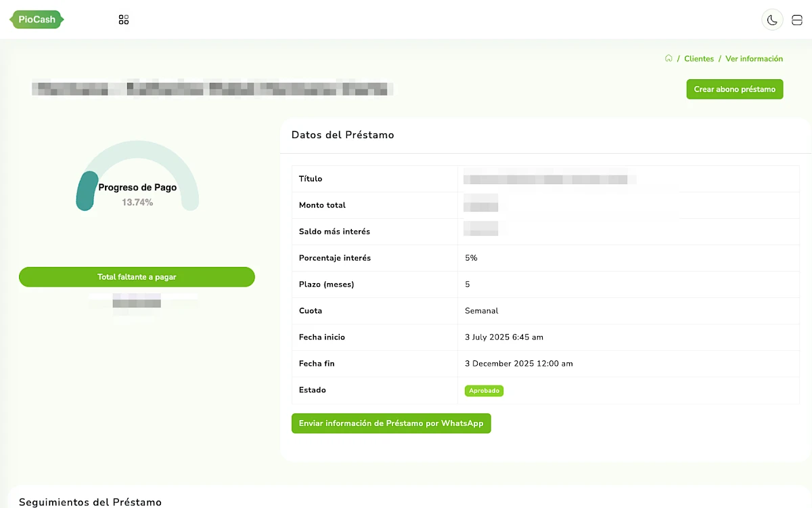Open the sidebar panel icon at top right
Screen dimensions: 812x508
[796, 20]
